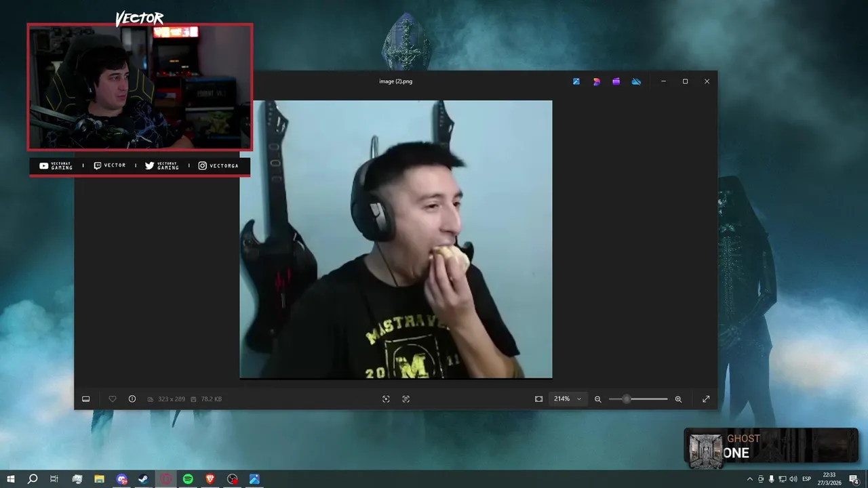Open the Photos app taskbar icon
Screen dimensions: 868x488
pos(254,479)
